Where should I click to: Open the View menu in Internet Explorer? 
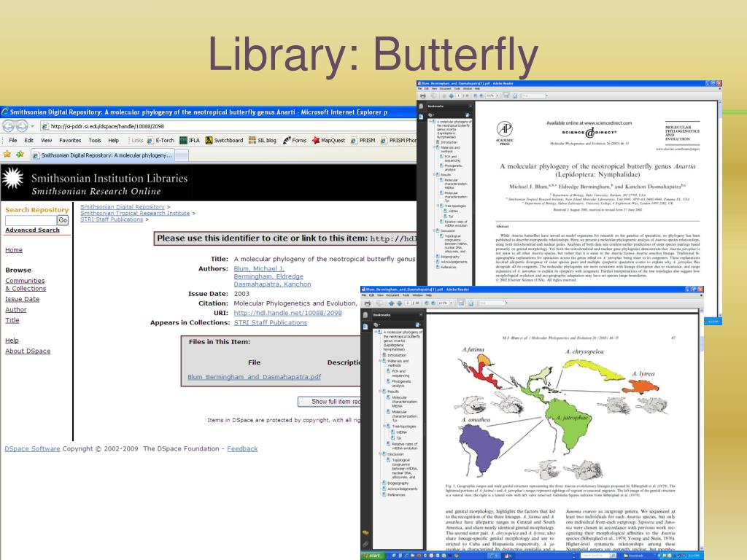click(46, 141)
